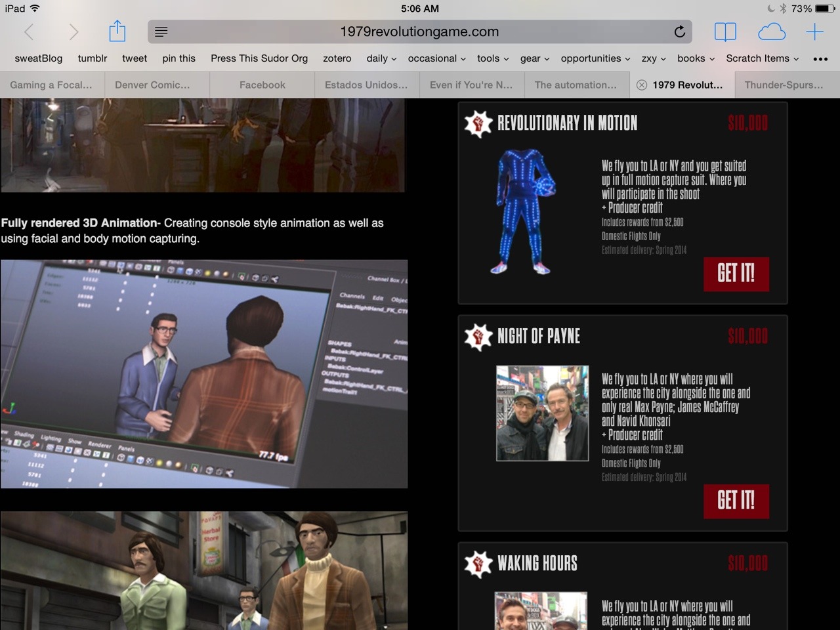Tap the Night of Payne photo thumbnail
Screen dimensions: 840x630
click(x=542, y=413)
